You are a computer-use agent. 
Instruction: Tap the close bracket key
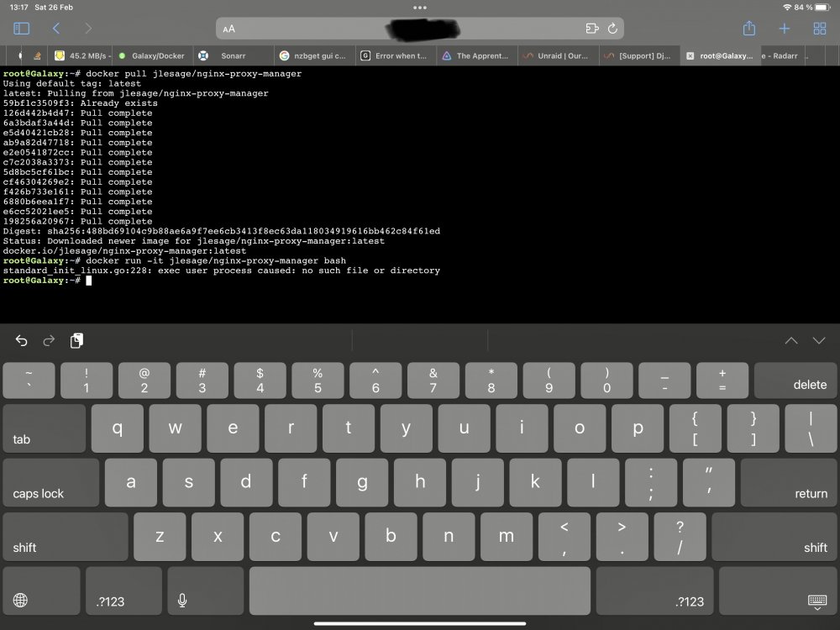(753, 428)
